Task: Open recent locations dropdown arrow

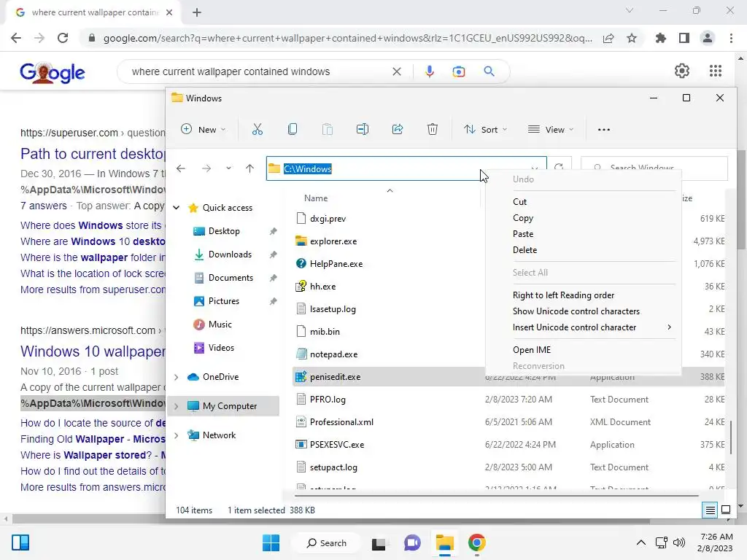Action: [228, 168]
